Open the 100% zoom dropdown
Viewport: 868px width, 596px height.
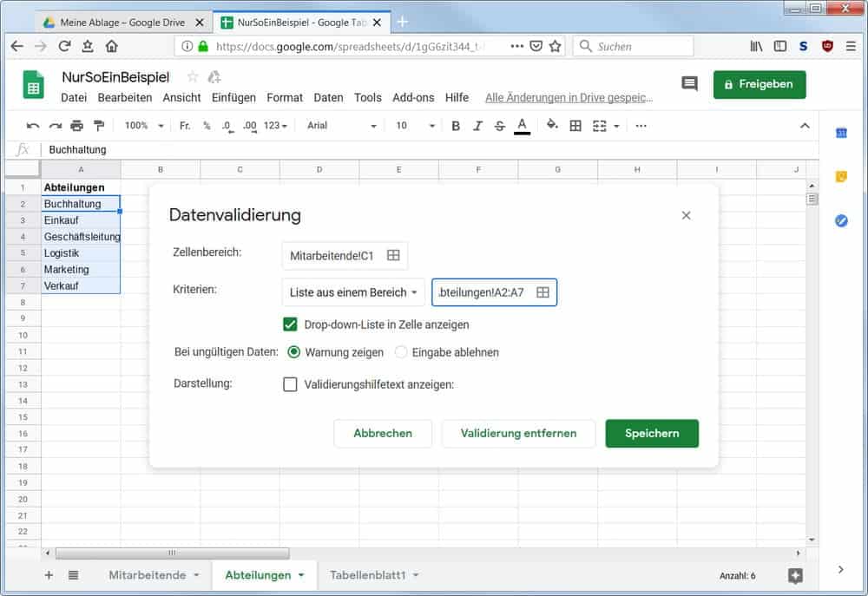pos(144,126)
